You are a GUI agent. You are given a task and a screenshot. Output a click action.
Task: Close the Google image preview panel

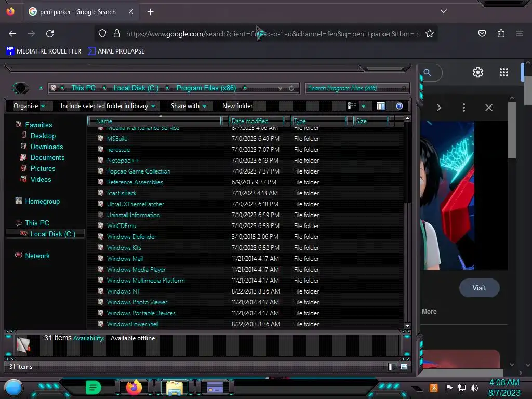(x=488, y=108)
